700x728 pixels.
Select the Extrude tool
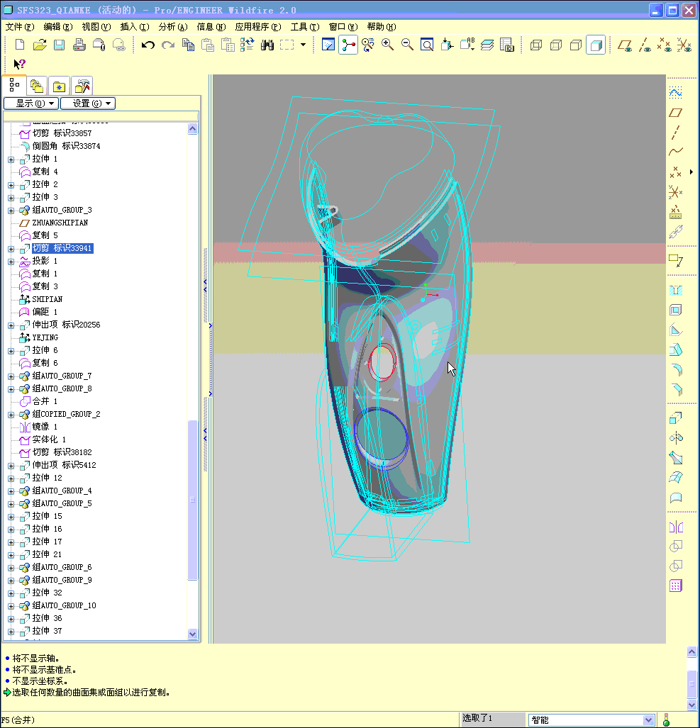pyautogui.click(x=676, y=418)
